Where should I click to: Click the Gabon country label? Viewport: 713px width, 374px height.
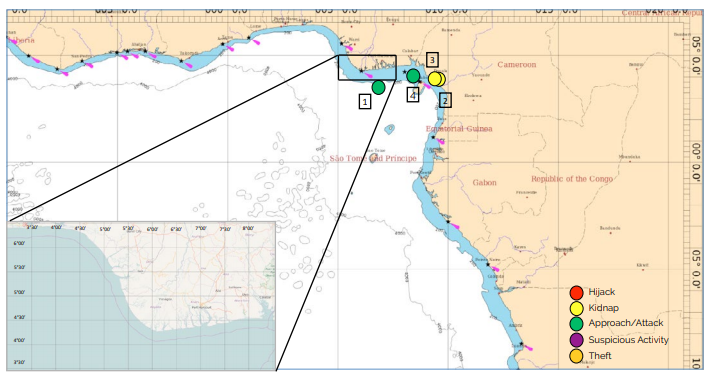[x=484, y=182]
